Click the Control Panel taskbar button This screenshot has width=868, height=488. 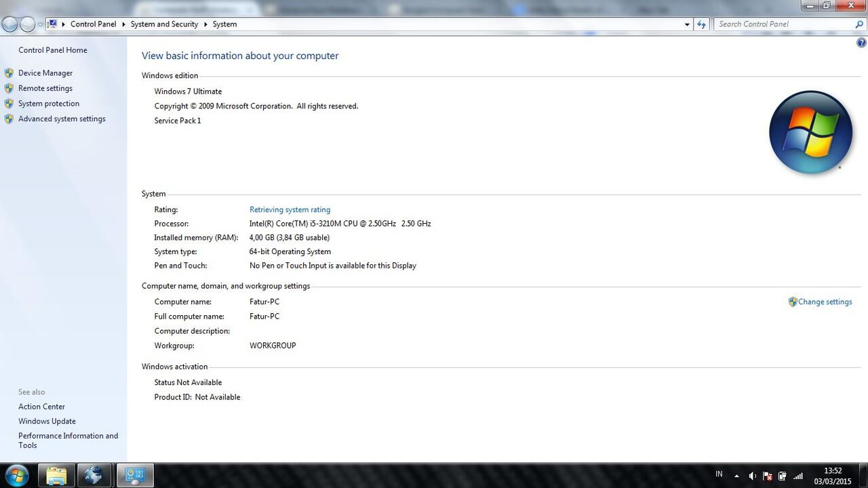tap(135, 475)
